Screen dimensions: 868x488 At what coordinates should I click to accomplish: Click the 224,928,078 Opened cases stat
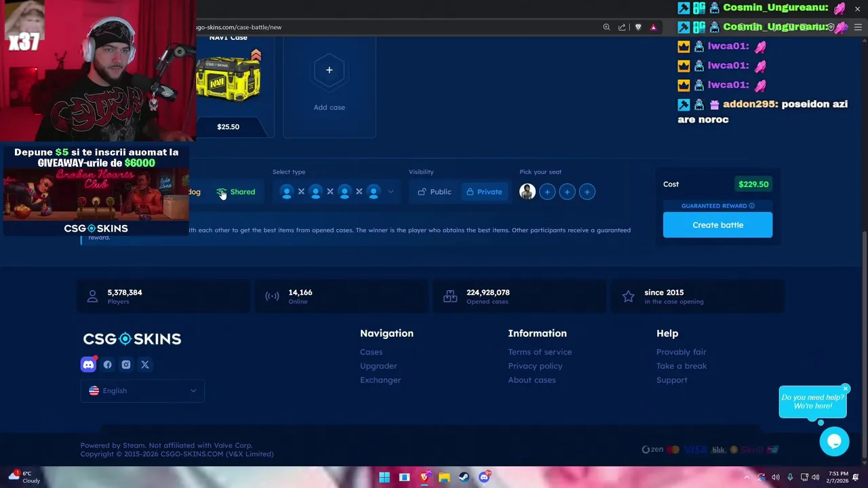point(519,296)
